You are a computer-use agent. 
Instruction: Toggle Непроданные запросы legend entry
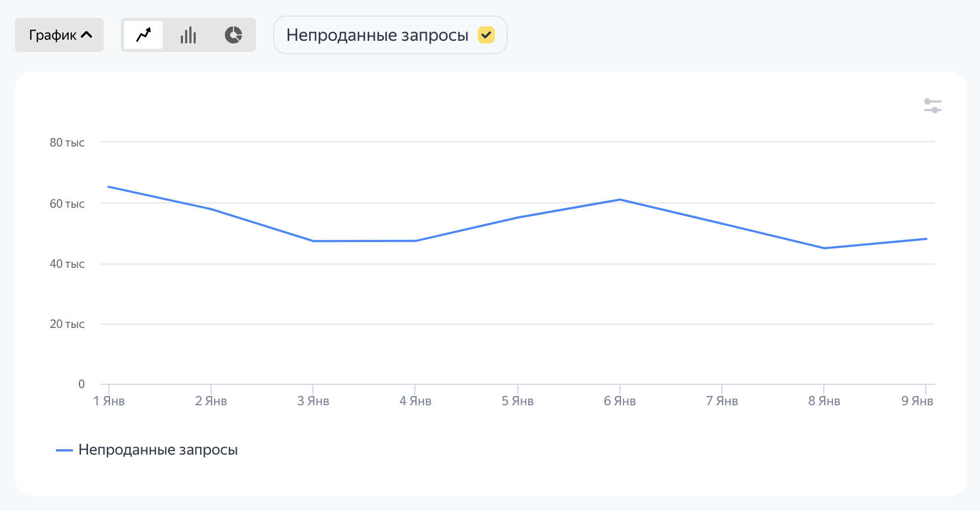(x=147, y=450)
